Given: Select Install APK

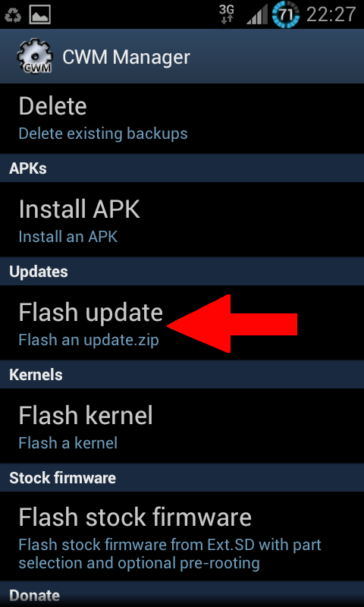Looking at the screenshot, I should [182, 219].
